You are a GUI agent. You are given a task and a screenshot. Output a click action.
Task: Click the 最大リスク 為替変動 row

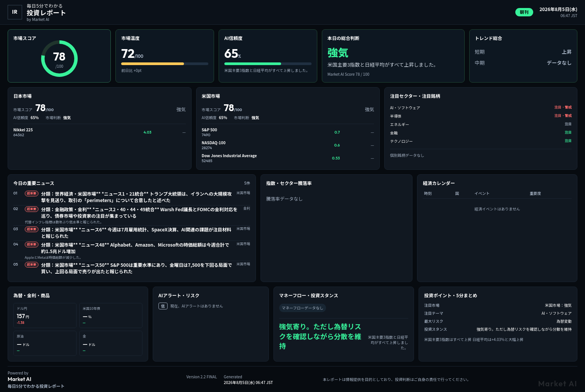(498, 321)
